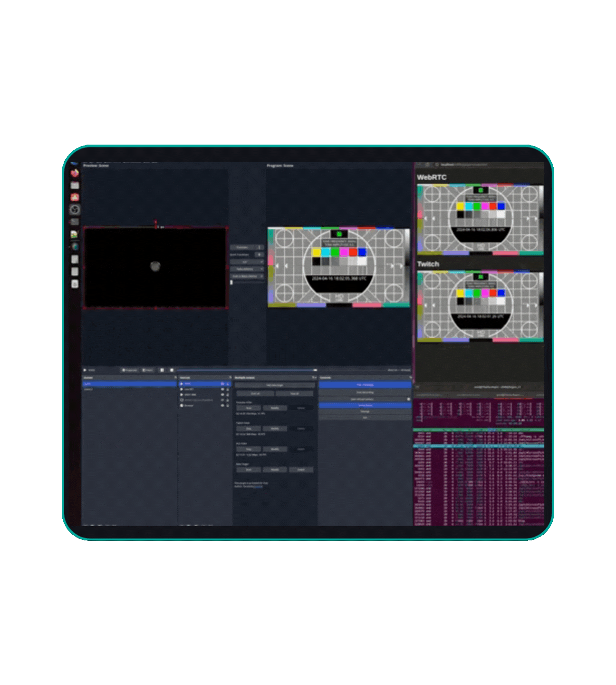Screen dimensions: 616x685
Task: Open virtual camera settings gear icon
Action: click(x=409, y=399)
